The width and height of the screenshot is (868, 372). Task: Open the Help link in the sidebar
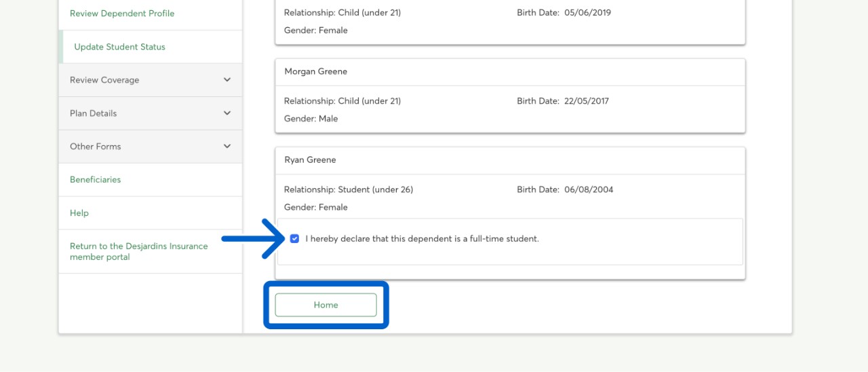[79, 213]
